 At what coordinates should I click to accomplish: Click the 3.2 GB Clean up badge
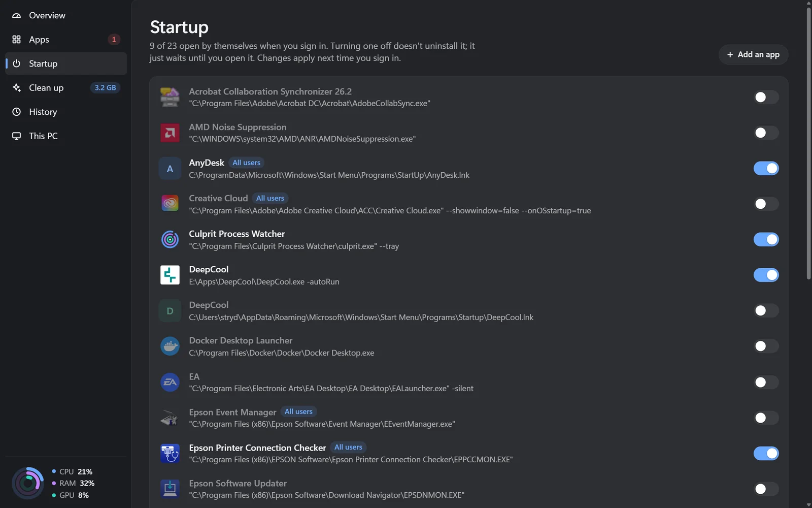click(x=105, y=87)
